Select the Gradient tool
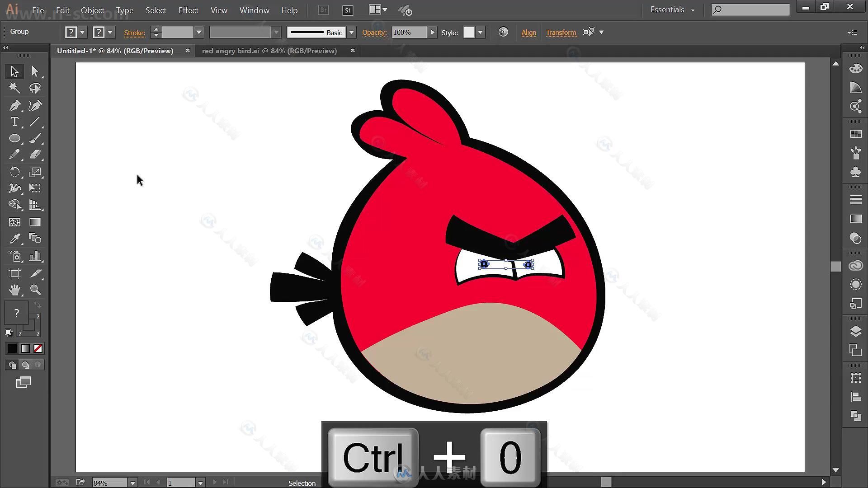 (x=35, y=222)
